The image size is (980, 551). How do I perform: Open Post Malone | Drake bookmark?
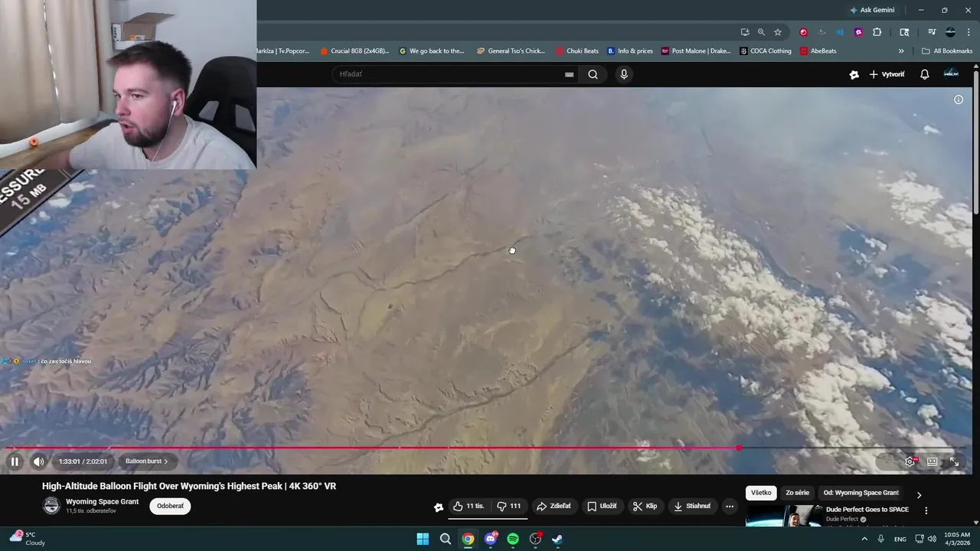coord(696,51)
